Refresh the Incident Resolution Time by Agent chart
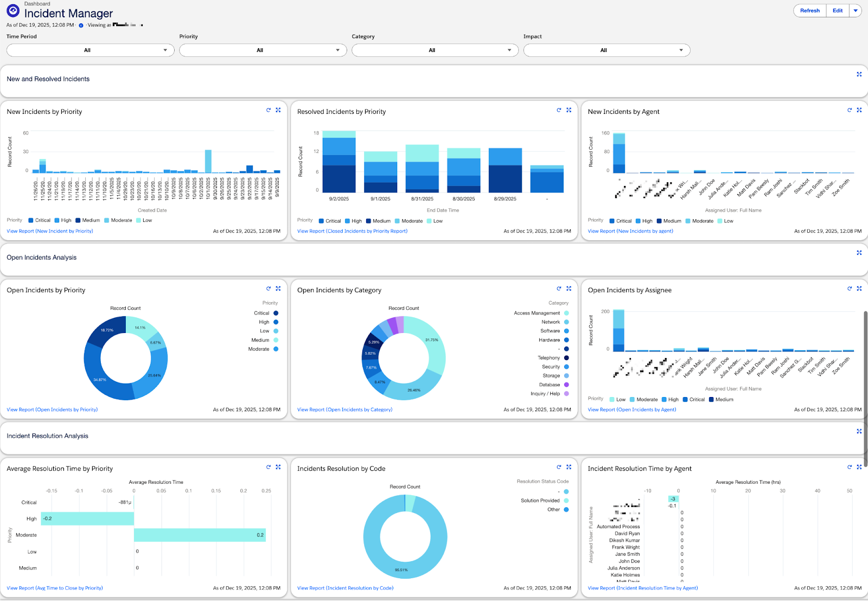The height and width of the screenshot is (602, 868). 850,467
